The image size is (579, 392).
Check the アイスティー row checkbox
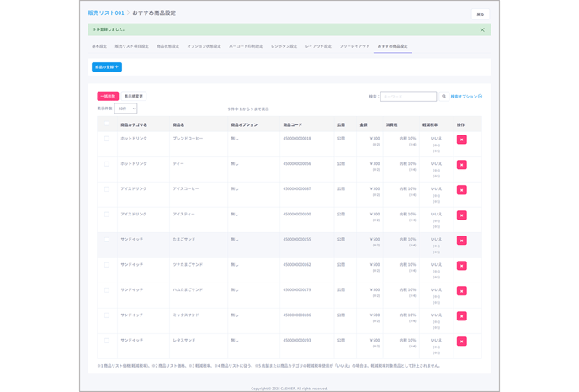(x=107, y=215)
